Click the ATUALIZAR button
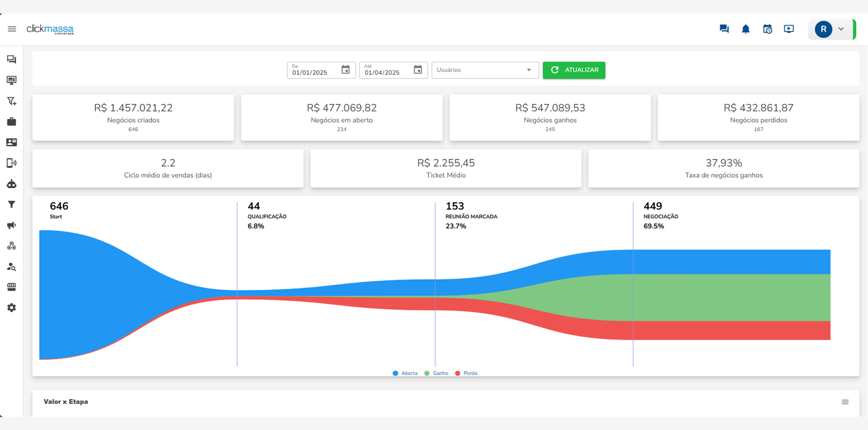Screen dimensions: 868x430 coord(574,70)
